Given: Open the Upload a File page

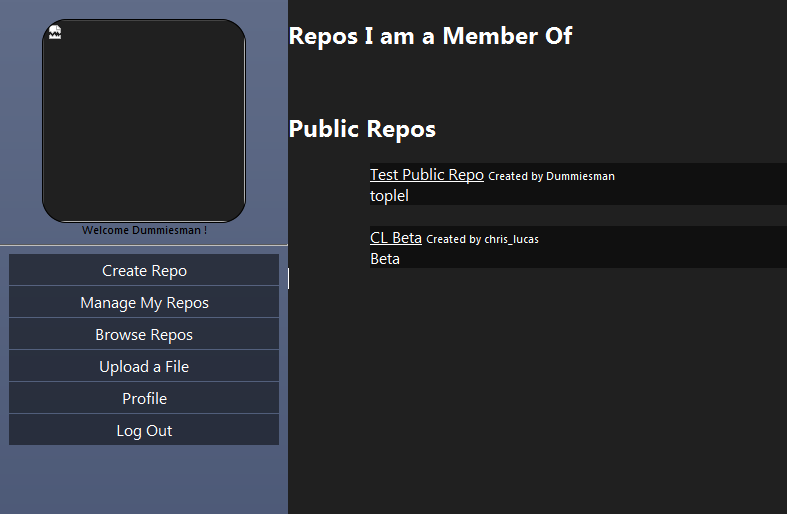Looking at the screenshot, I should click(144, 366).
